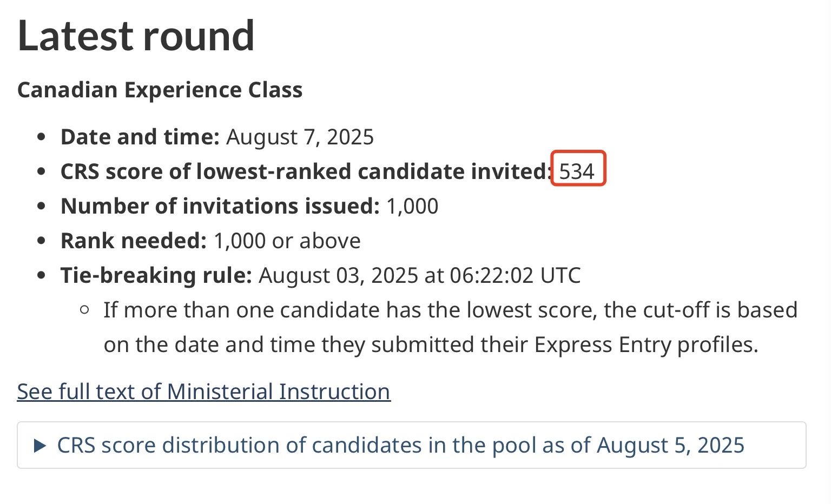The width and height of the screenshot is (831, 504).
Task: Open the 'See full text of Ministerial Instruction' link
Action: pos(203,392)
